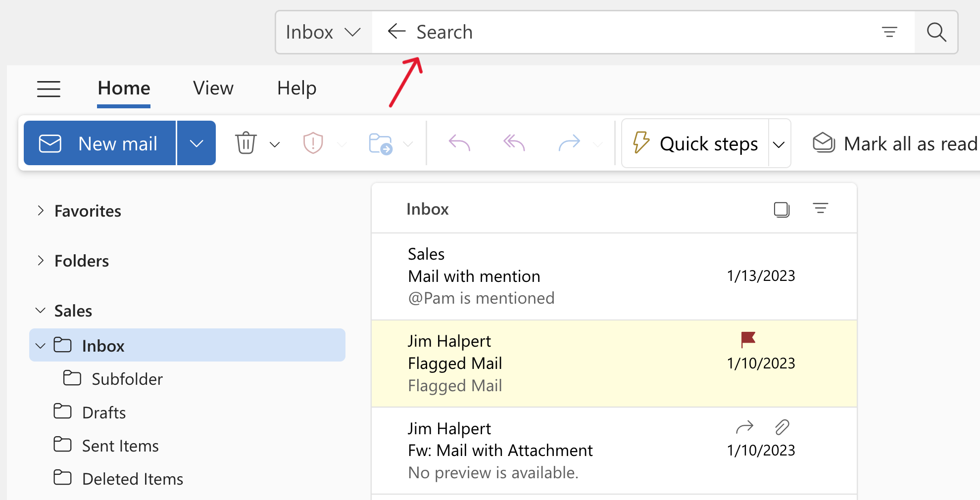
Task: Open the message list filter icon
Action: pyautogui.click(x=820, y=208)
